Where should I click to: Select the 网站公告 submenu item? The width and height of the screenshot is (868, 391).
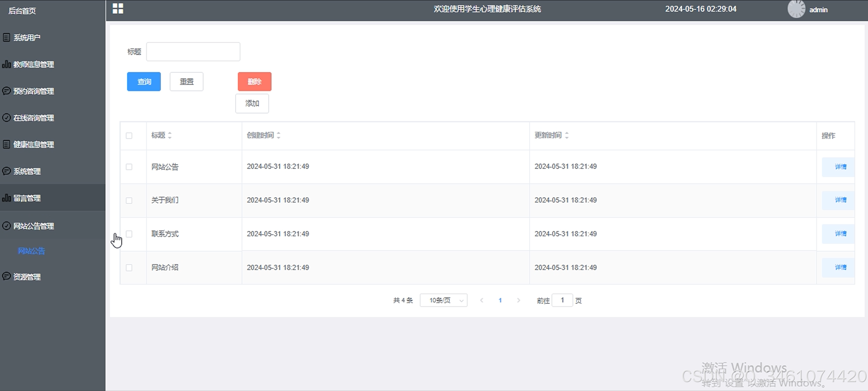pos(31,251)
